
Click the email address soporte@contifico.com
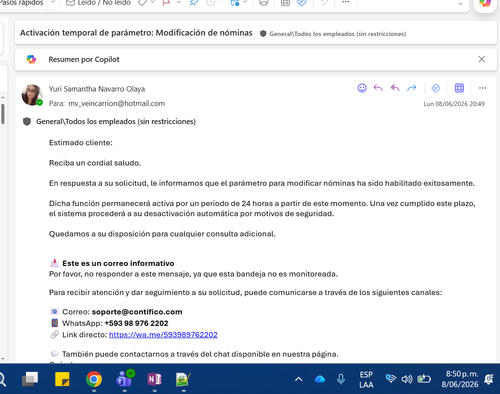pyautogui.click(x=137, y=312)
